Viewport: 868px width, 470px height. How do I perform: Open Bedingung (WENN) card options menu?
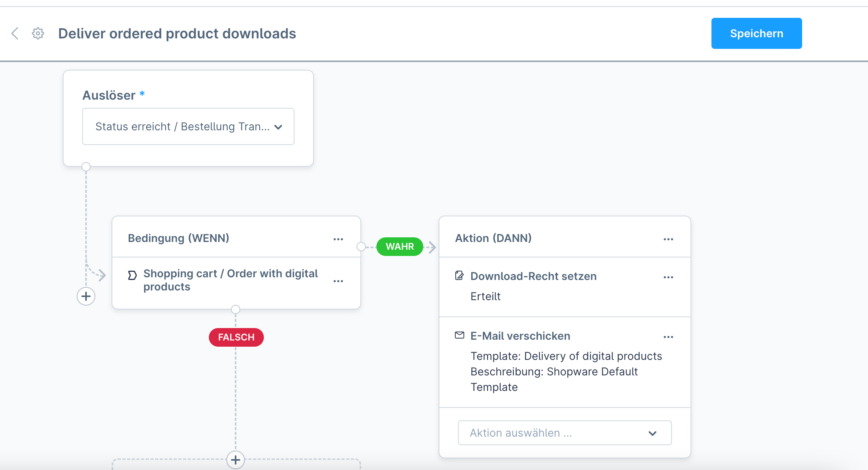338,239
